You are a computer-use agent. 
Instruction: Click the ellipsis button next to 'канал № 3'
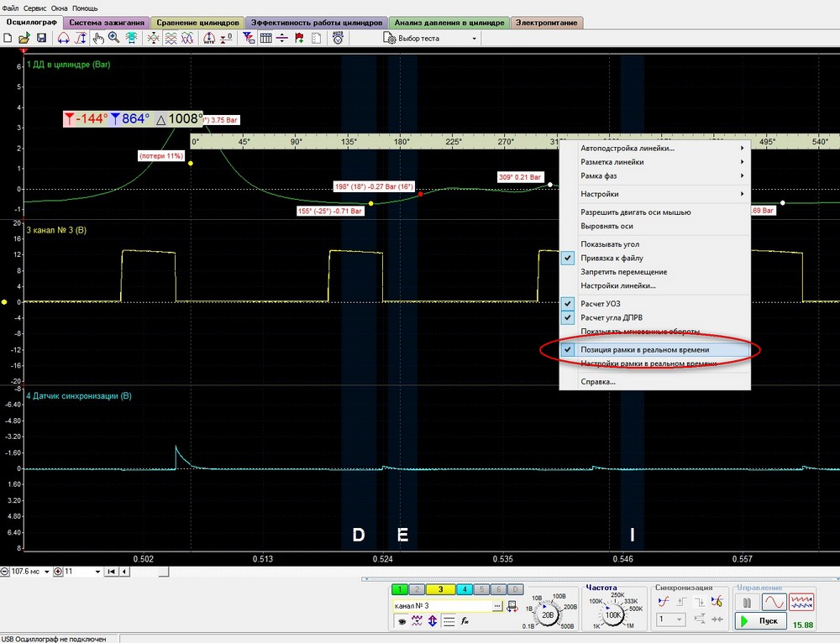click(x=497, y=606)
